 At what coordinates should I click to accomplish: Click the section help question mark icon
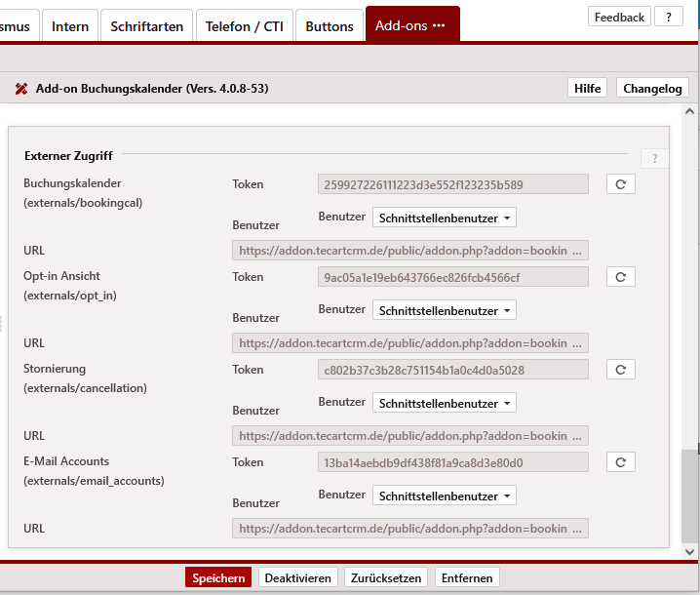click(654, 159)
